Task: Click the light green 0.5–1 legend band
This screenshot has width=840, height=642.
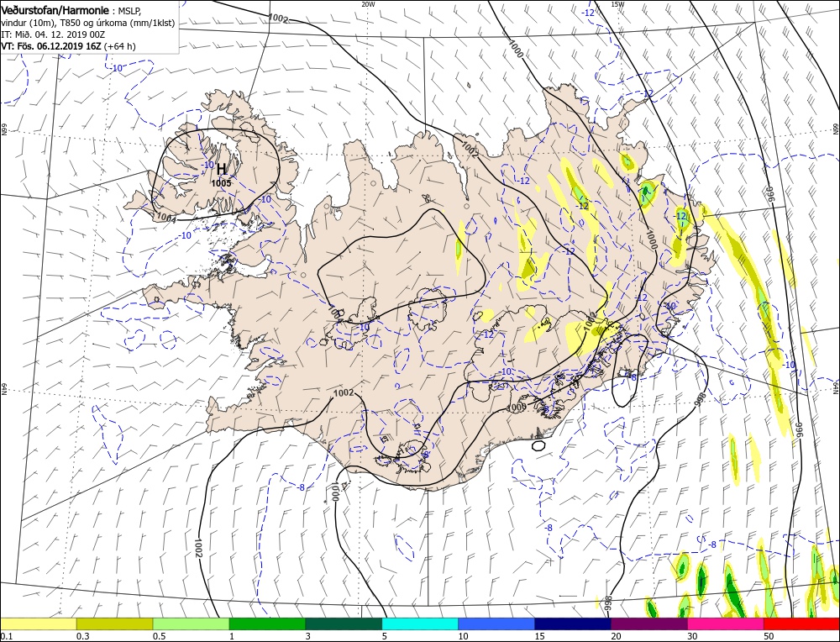Action: click(x=191, y=624)
